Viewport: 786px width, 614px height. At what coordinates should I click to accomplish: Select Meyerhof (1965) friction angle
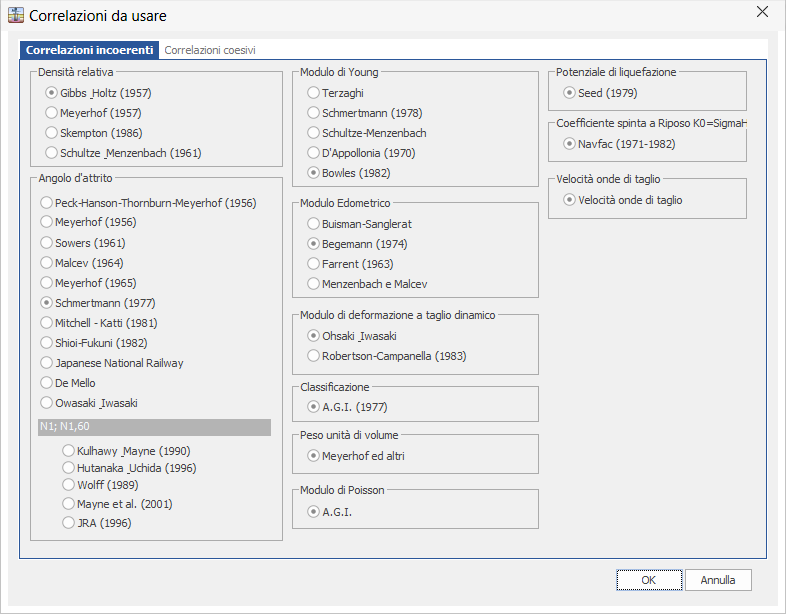coord(88,283)
